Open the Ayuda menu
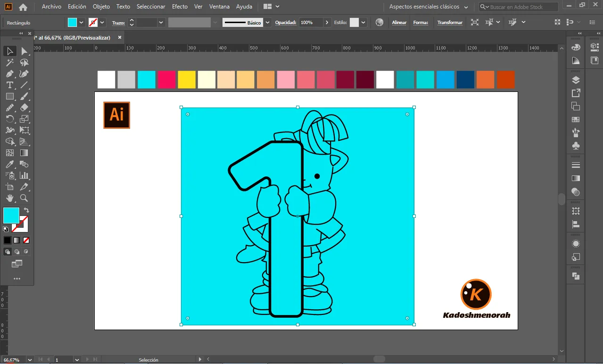This screenshot has height=364, width=603. pos(244,7)
